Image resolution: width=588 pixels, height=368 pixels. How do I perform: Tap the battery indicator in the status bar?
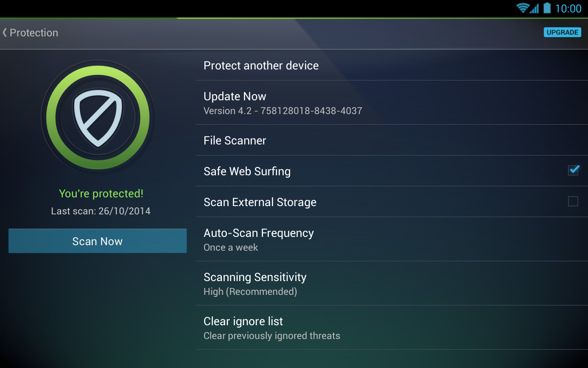547,8
